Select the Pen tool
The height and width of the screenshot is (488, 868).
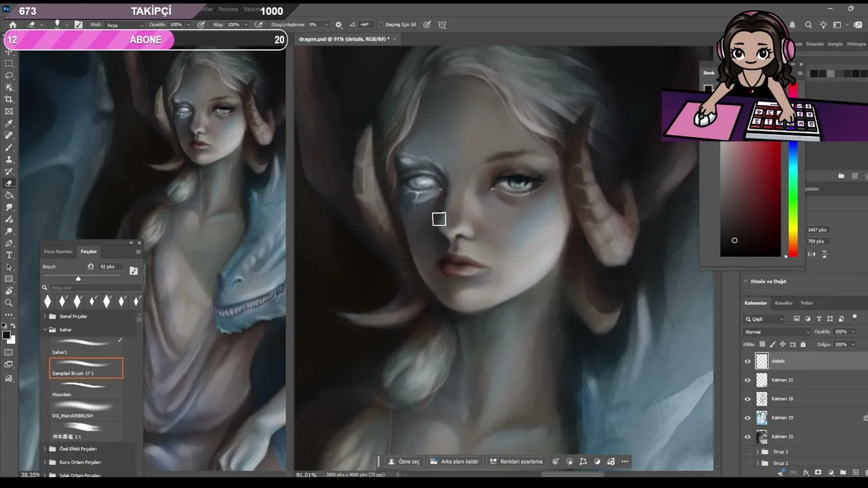[x=9, y=243]
